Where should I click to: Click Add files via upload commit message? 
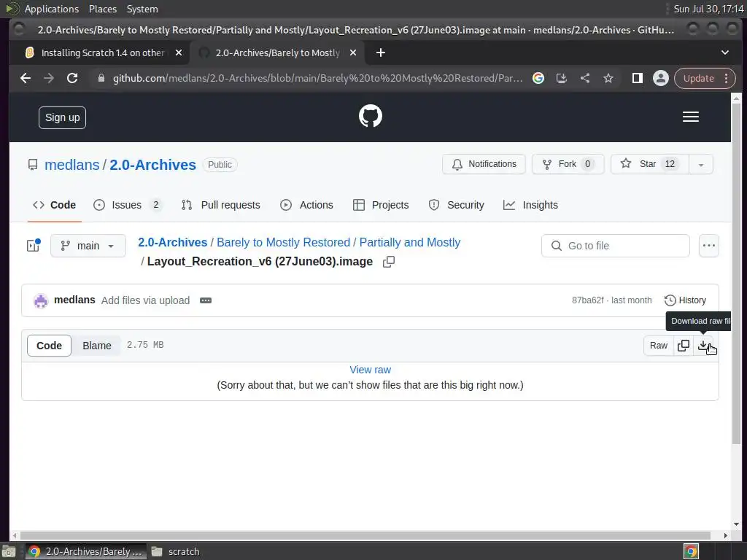145,300
